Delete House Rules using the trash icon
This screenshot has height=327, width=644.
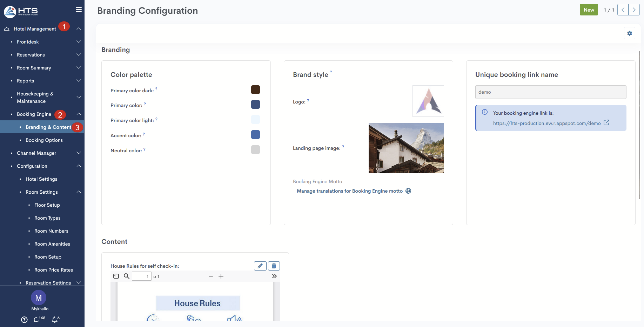[x=274, y=266]
